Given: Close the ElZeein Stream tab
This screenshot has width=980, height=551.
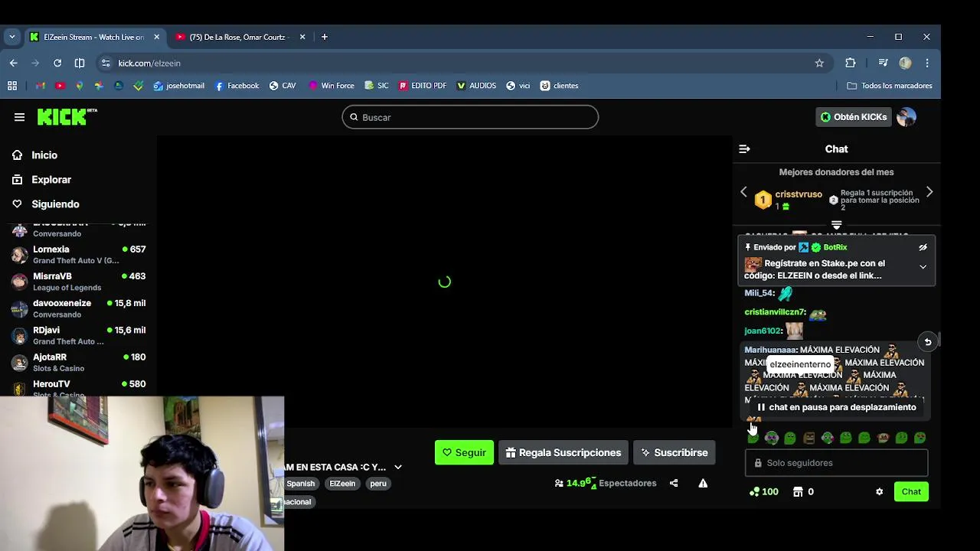Looking at the screenshot, I should point(157,37).
